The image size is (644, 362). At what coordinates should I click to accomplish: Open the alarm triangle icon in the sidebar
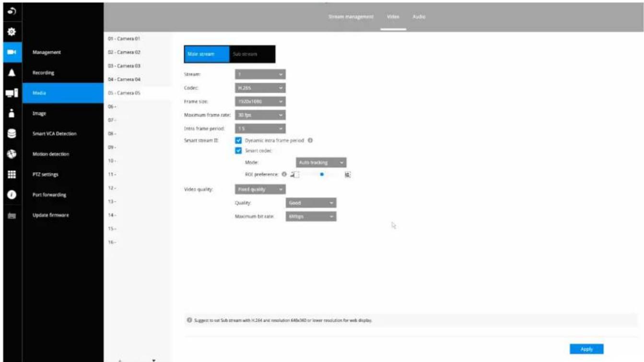click(12, 72)
